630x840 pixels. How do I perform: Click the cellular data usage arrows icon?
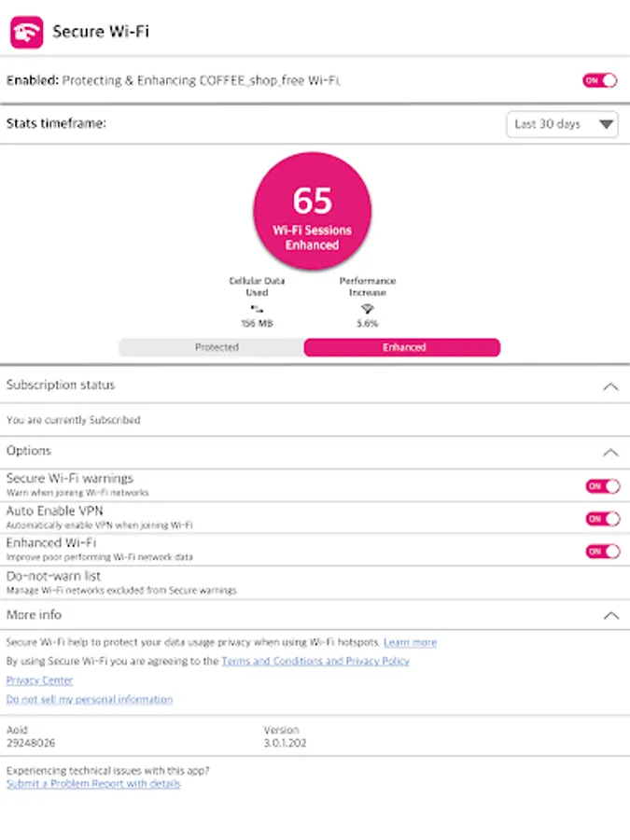pos(257,308)
